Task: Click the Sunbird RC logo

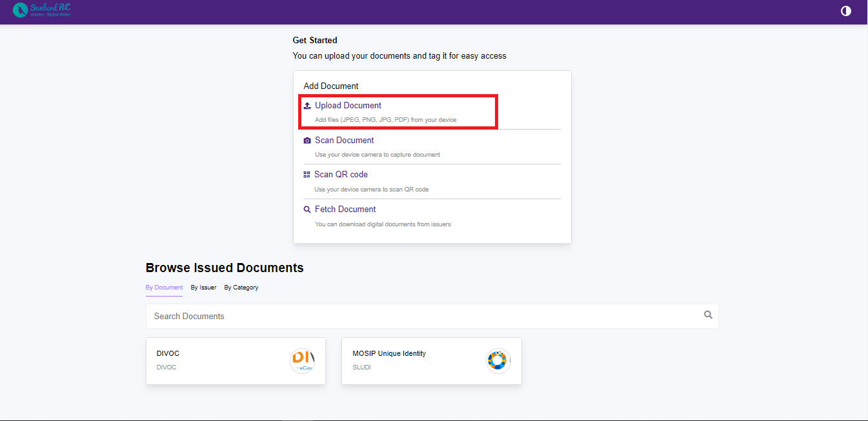Action: [x=42, y=10]
